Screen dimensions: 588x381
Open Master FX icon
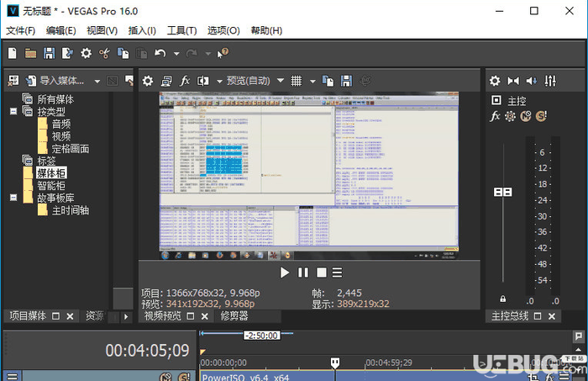[495, 116]
